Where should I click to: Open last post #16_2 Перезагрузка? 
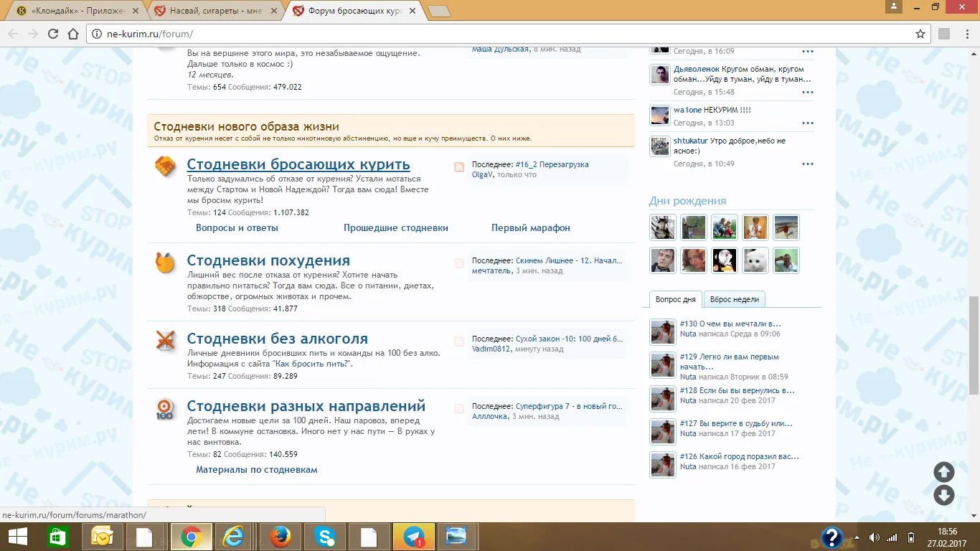click(x=552, y=164)
